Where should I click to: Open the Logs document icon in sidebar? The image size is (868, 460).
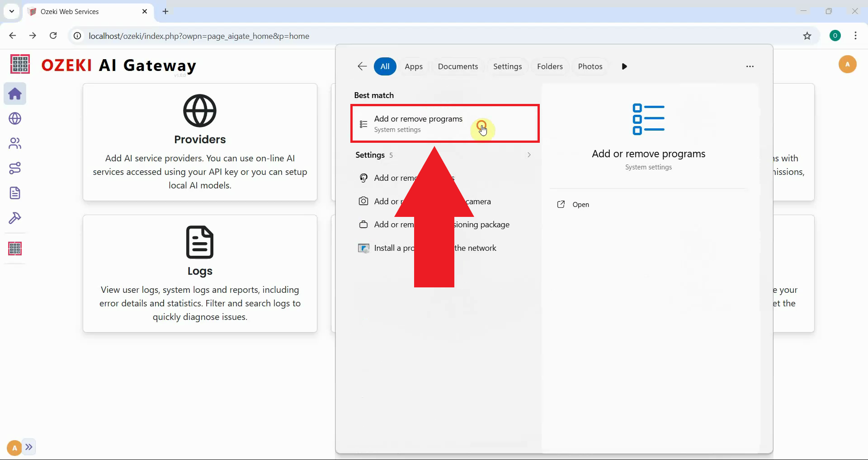[x=15, y=193]
